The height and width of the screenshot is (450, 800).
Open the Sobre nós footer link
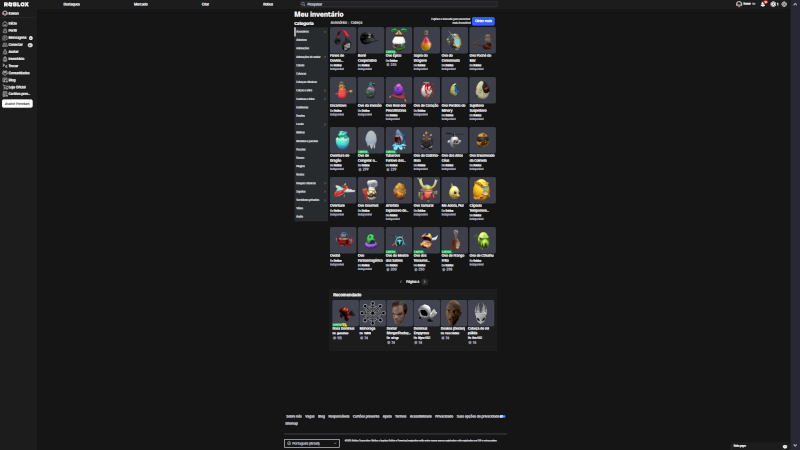(x=294, y=416)
